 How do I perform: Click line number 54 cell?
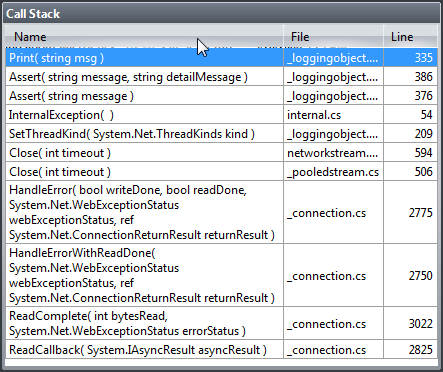[411, 115]
